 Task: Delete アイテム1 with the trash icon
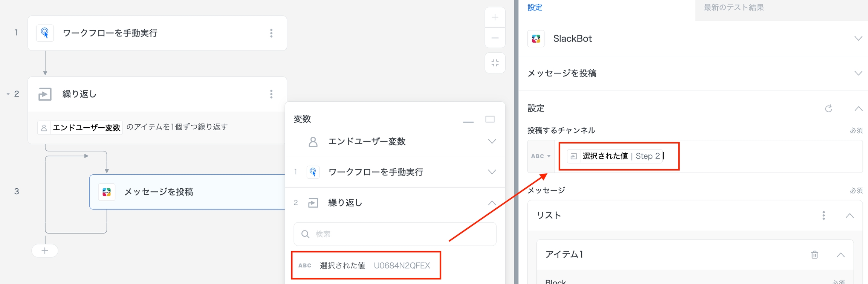click(815, 255)
